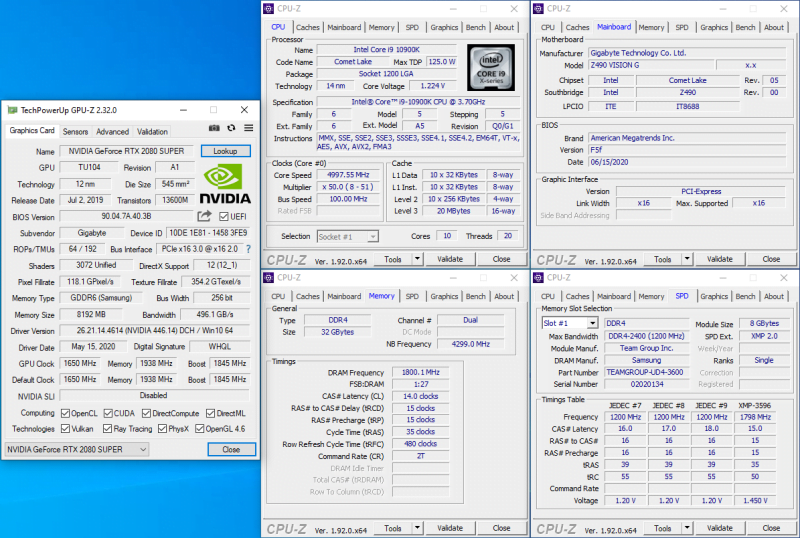Click BIOS version 90.04.7A.40.3B field
The image size is (800, 538).
127,216
